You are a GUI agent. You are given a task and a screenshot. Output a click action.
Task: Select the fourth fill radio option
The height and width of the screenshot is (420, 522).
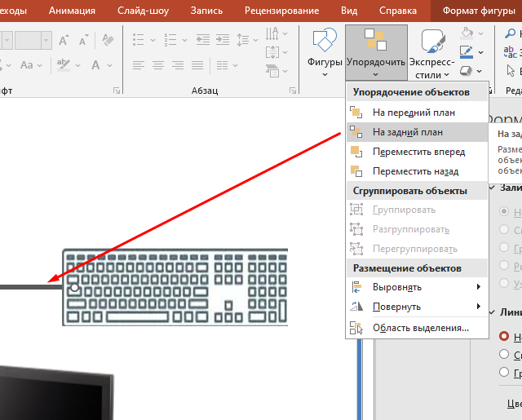click(504, 265)
